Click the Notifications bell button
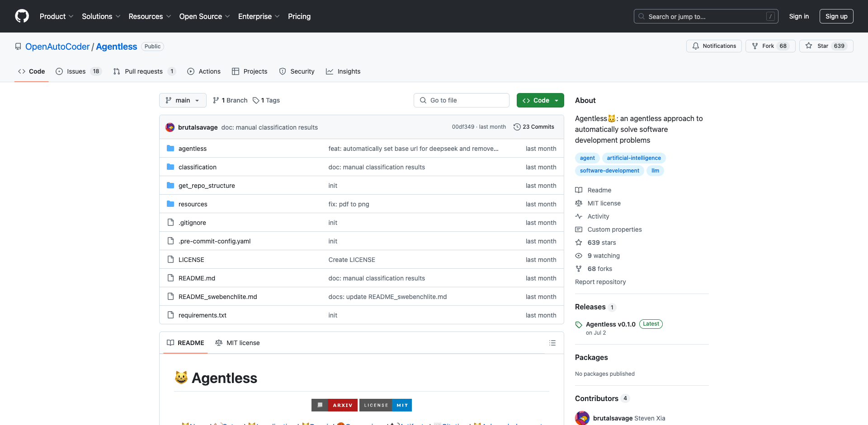The image size is (868, 425). 714,46
